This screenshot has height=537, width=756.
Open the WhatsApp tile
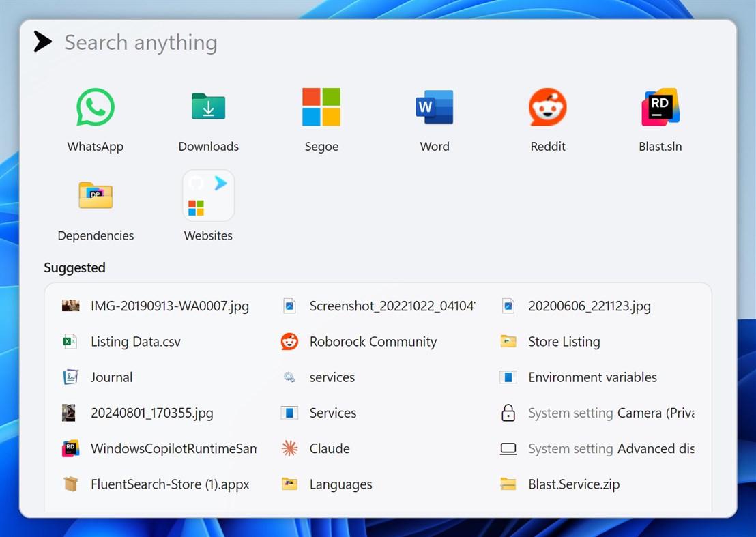[95, 119]
